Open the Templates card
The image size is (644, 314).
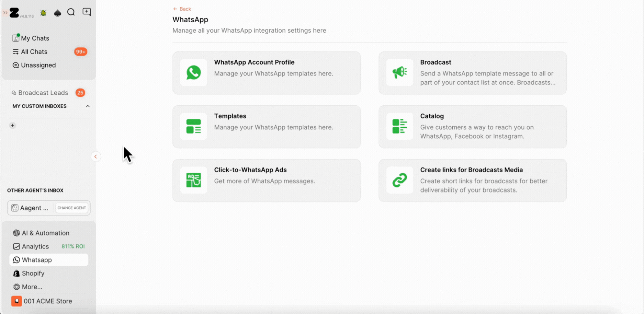click(x=267, y=127)
